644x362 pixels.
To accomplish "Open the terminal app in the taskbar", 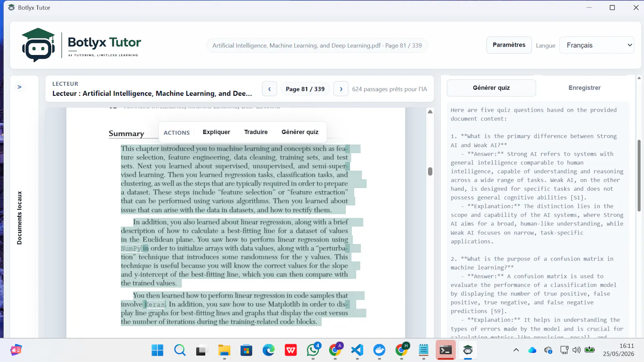I will (x=446, y=350).
